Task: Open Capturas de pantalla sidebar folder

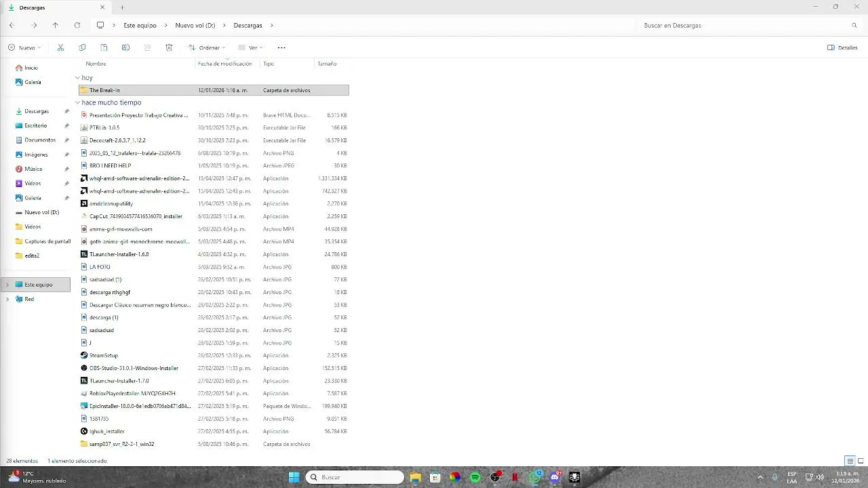Action: tap(47, 241)
